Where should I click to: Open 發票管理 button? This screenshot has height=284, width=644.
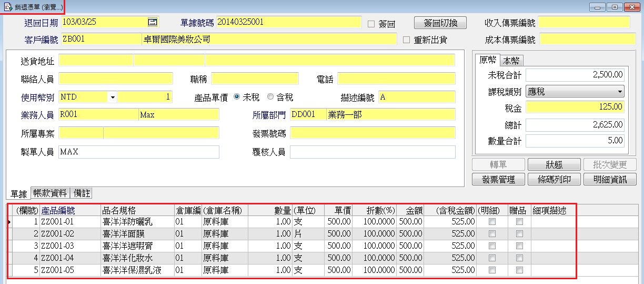[498, 179]
